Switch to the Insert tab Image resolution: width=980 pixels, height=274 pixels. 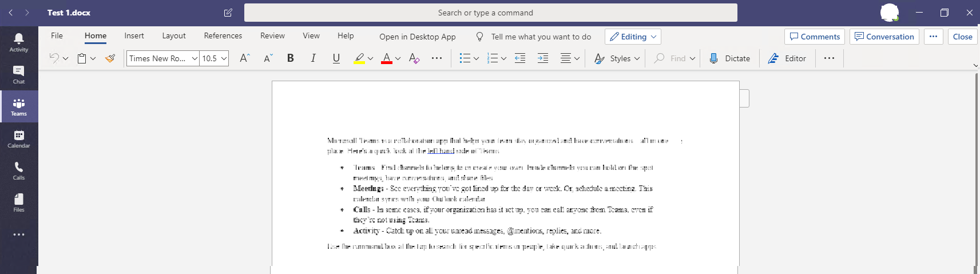tap(134, 35)
